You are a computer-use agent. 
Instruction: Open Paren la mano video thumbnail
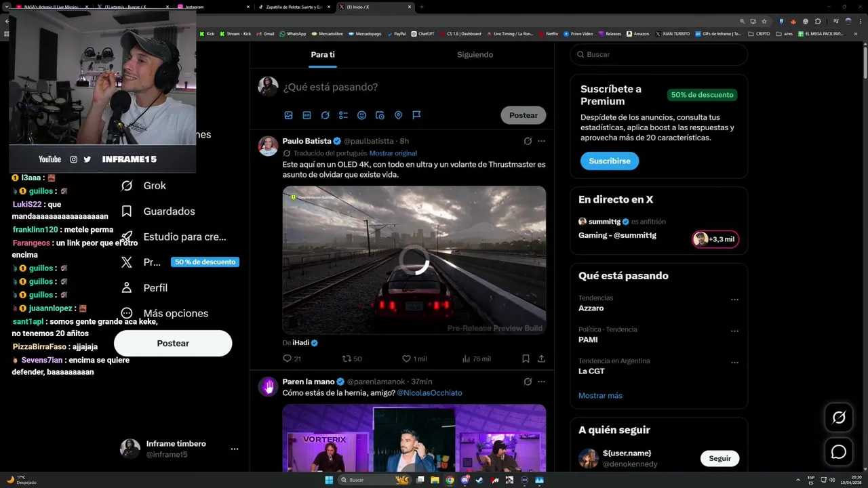414,438
